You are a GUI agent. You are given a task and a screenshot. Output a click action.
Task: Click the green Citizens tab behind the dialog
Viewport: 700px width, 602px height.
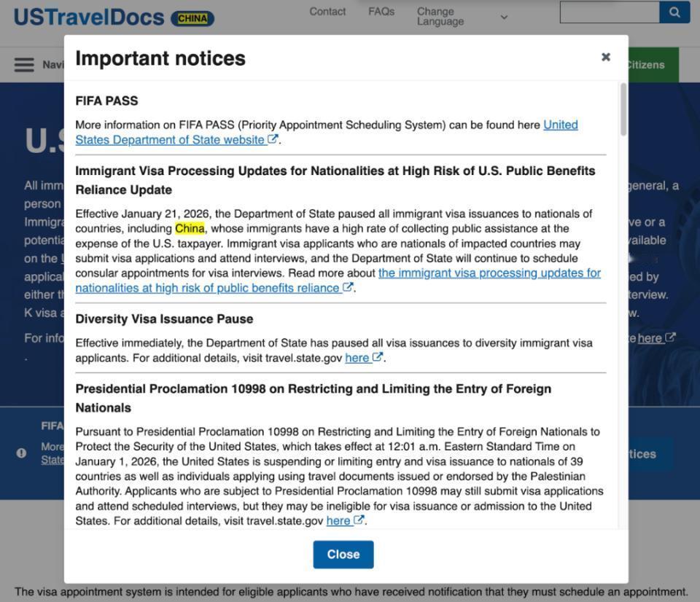(x=653, y=65)
